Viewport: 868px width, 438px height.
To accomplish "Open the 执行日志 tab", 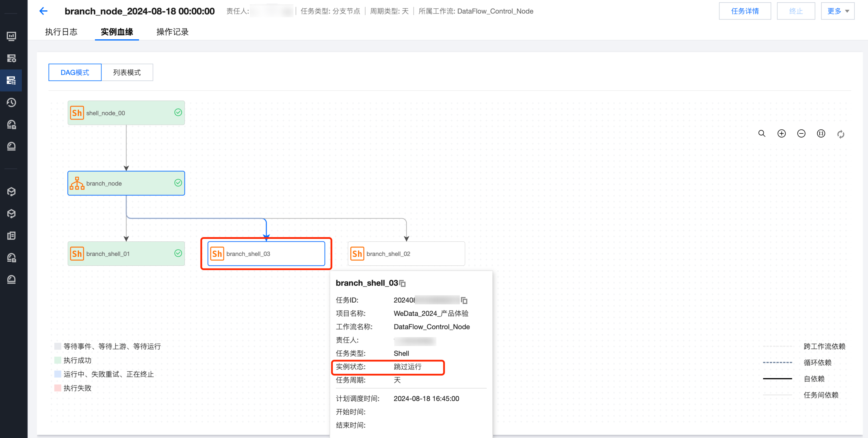I will point(61,32).
